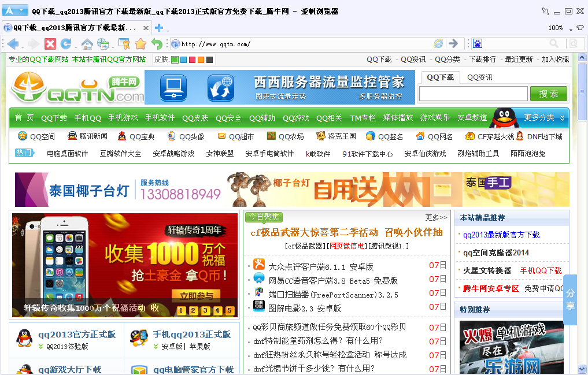Click the green 搜索 button
The height and width of the screenshot is (375, 588).
(549, 94)
